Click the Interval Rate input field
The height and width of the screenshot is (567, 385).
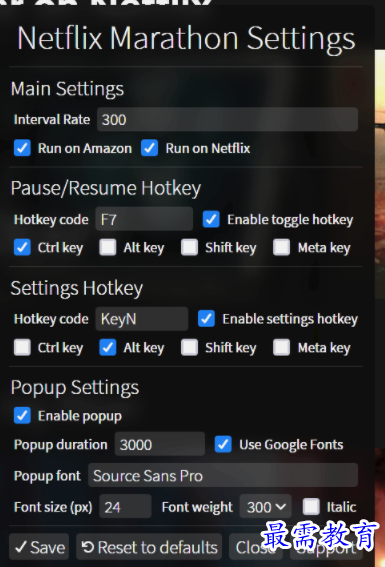click(x=227, y=119)
